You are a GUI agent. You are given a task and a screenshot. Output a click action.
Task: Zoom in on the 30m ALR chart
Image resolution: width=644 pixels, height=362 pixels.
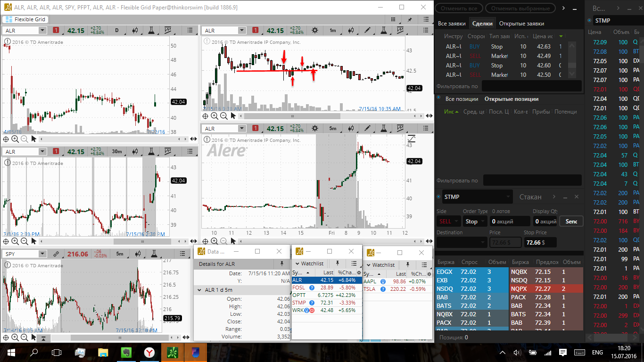coord(15,241)
